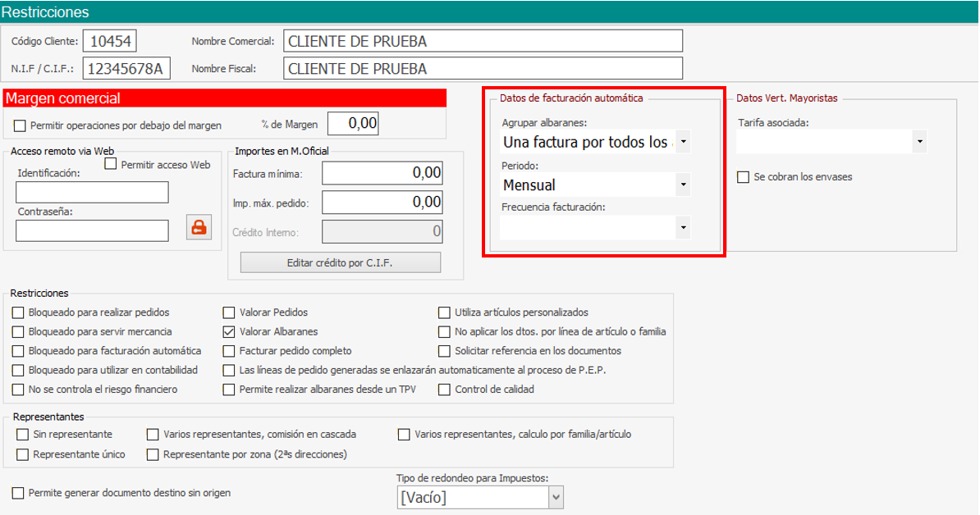
Task: Check Permitir acceso Web option
Action: pos(111,165)
